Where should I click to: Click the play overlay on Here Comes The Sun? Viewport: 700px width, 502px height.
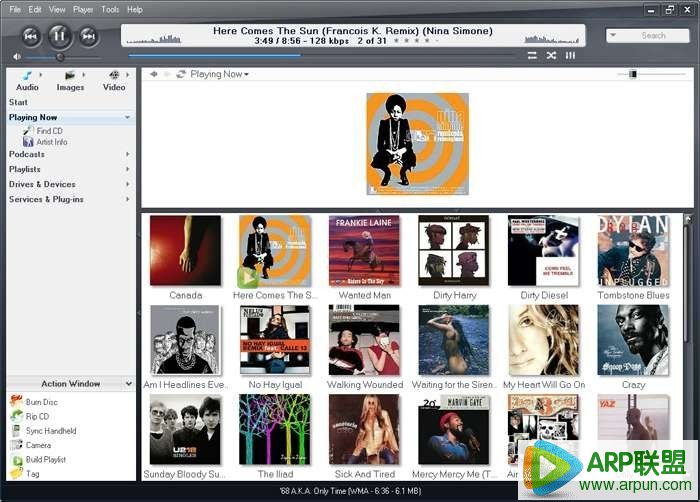tap(247, 278)
